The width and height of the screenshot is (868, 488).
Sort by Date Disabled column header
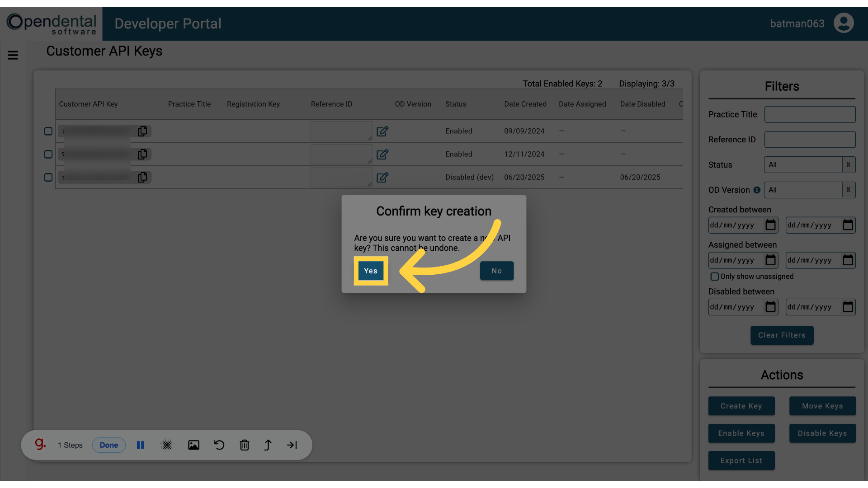click(x=642, y=104)
